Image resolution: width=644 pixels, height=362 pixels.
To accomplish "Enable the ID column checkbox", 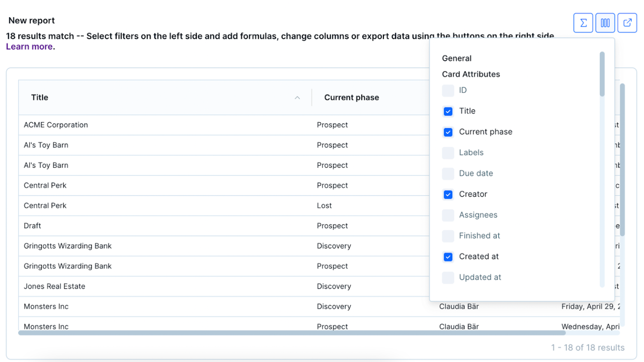I will [x=448, y=90].
